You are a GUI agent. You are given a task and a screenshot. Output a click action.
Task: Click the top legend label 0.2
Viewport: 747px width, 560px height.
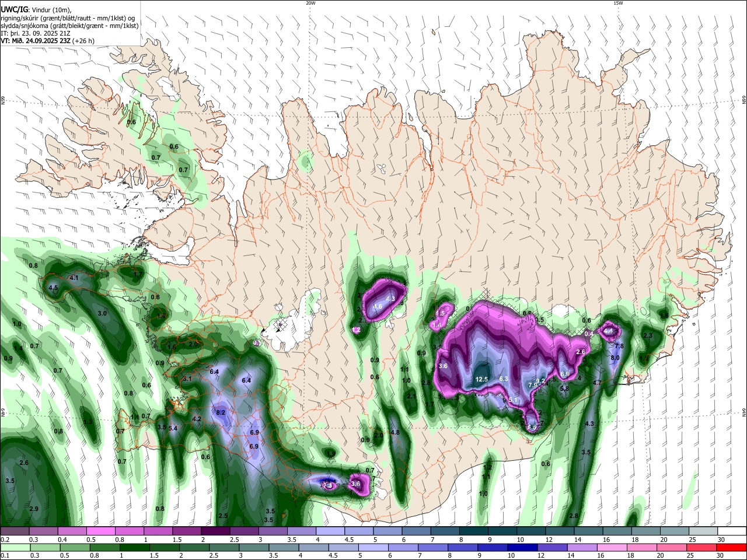point(5,540)
